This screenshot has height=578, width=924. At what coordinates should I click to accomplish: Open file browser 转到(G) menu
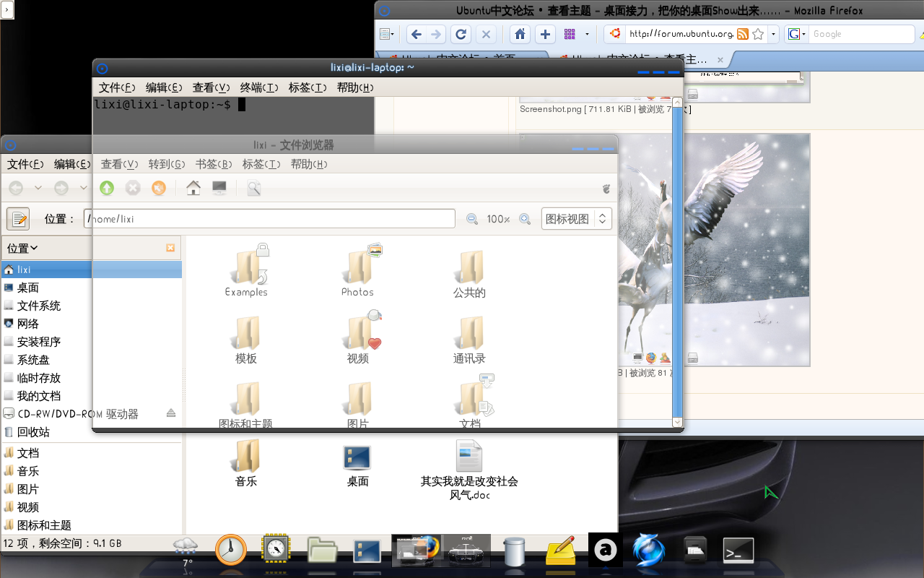[167, 164]
